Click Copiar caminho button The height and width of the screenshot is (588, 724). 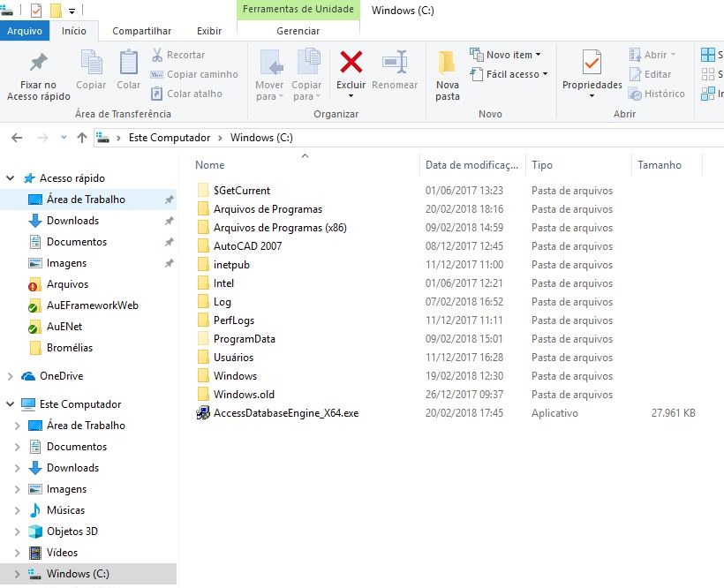point(194,74)
